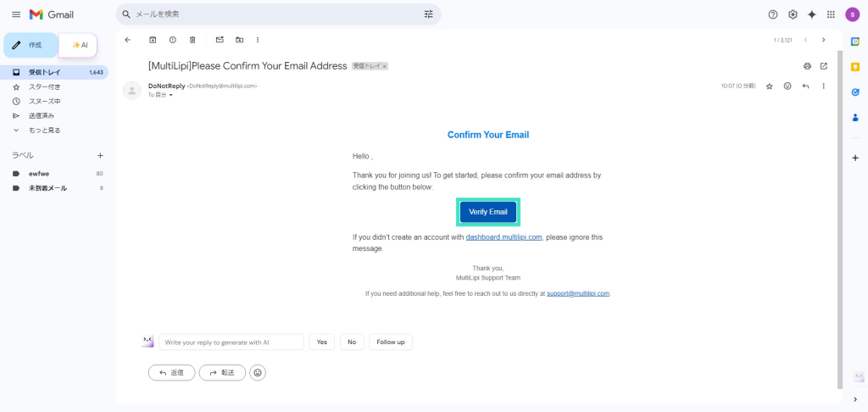Go to the newer email arrow
868x412 pixels.
(x=806, y=40)
